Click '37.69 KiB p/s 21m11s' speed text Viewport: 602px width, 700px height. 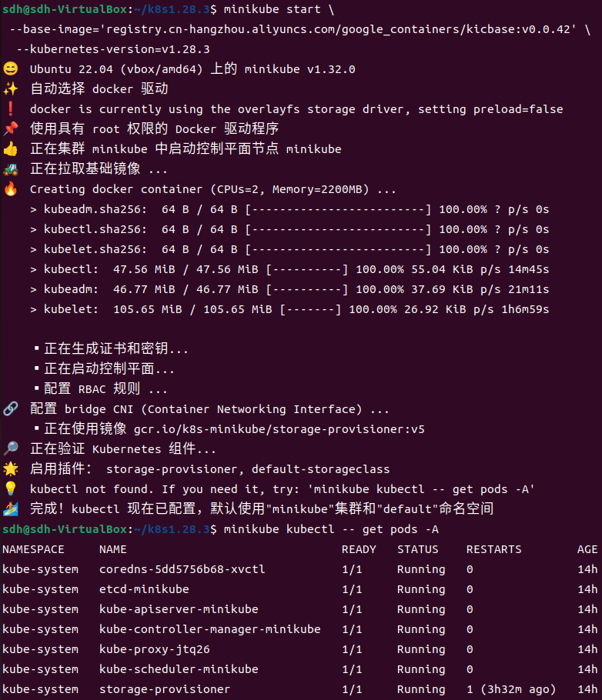click(x=480, y=290)
